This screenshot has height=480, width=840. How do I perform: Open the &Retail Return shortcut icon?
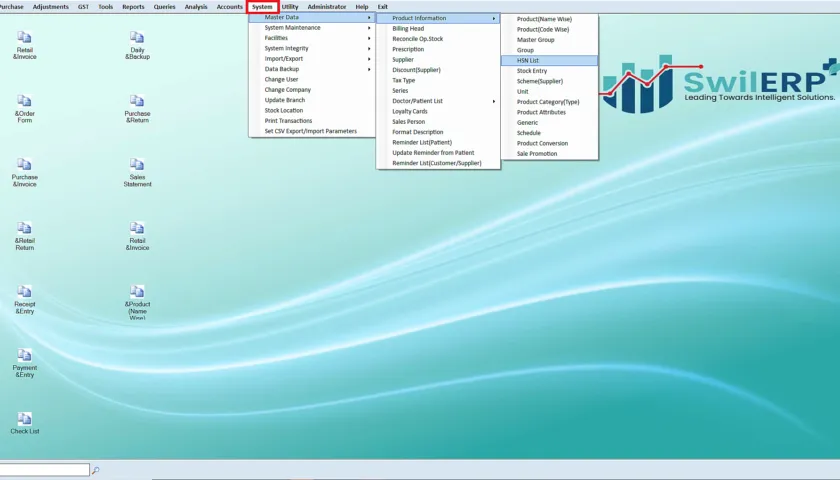pyautogui.click(x=25, y=236)
